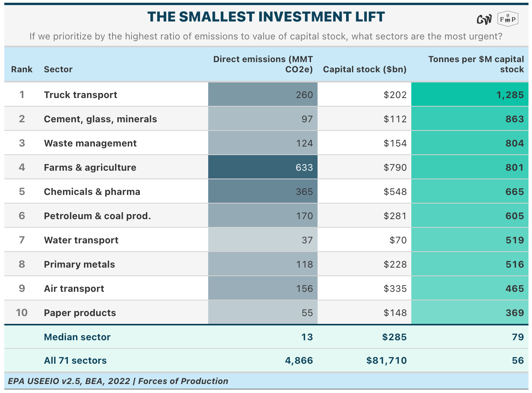Select the Cement, glass, minerals row
The height and width of the screenshot is (393, 532).
point(266,119)
